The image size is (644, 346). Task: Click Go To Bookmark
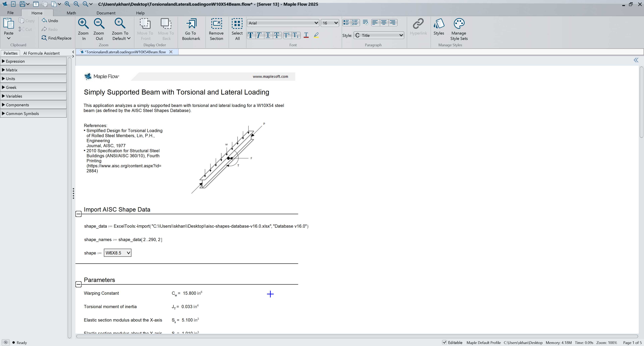191,29
